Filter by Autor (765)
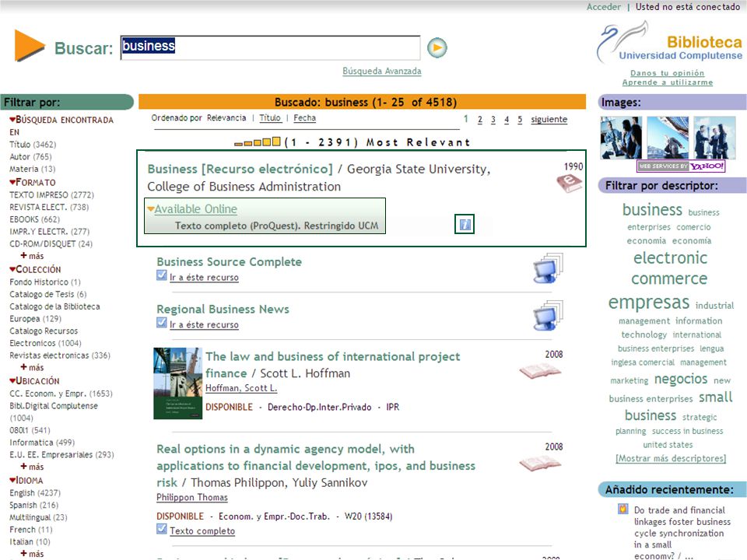 coord(30,156)
